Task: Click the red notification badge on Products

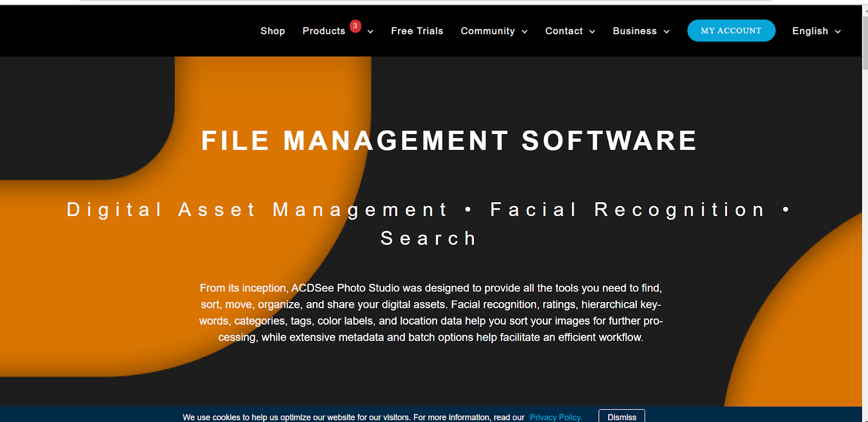Action: pyautogui.click(x=355, y=26)
